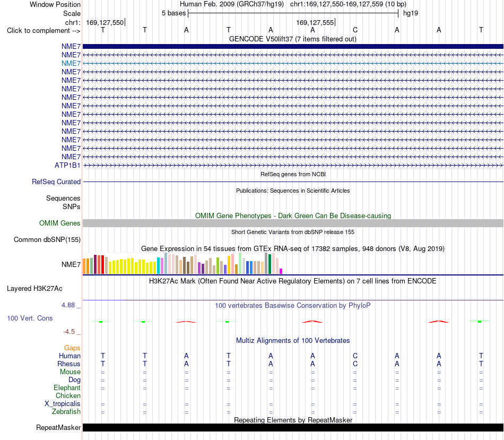The image size is (504, 440).
Task: Click the H3K27Ac Mark ENCODE track title
Action: 293,281
